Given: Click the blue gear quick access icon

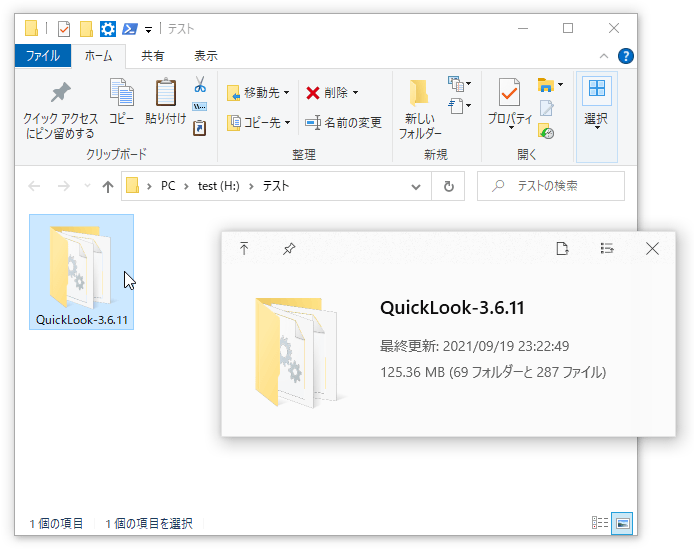Looking at the screenshot, I should 108,29.
